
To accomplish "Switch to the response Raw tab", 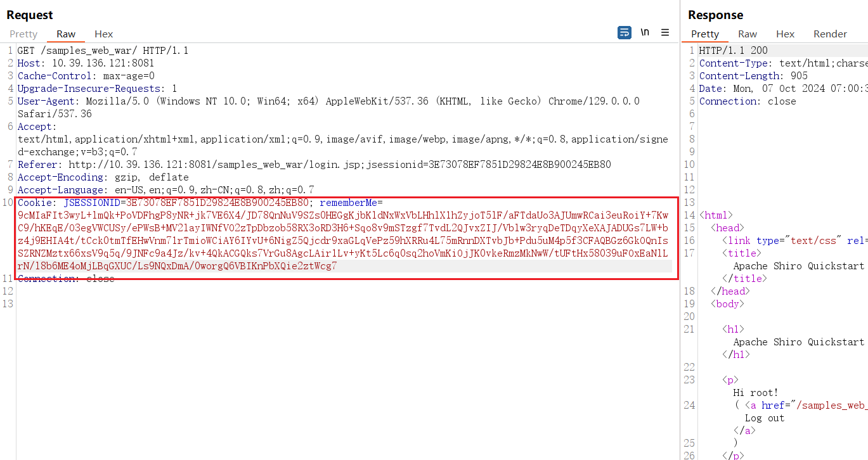I will 747,34.
